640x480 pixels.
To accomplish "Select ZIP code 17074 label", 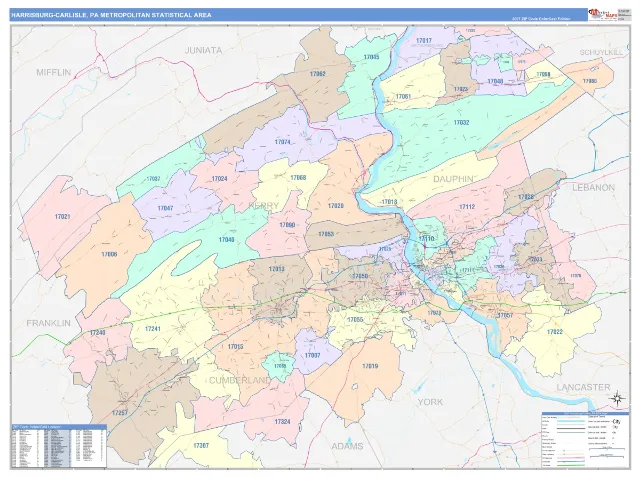I will pyautogui.click(x=282, y=142).
